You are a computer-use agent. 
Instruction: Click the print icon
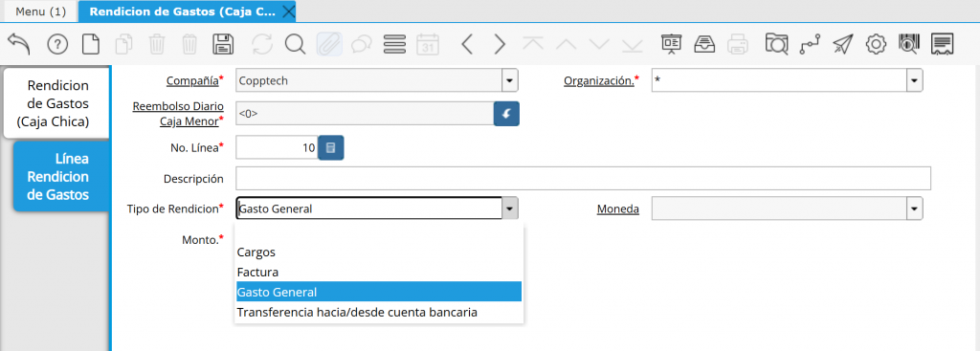click(x=738, y=44)
